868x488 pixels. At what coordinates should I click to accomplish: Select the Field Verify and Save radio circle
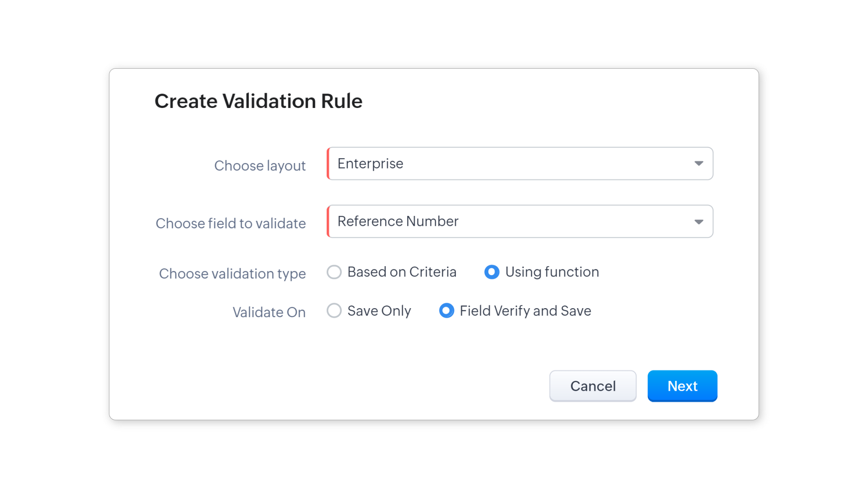(x=446, y=311)
